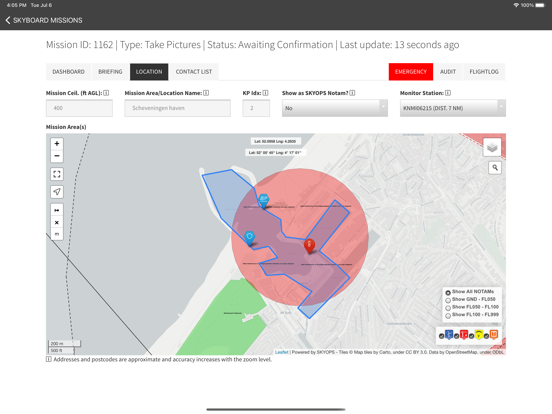Click info icon beside addresses note
Image resolution: width=552 pixels, height=414 pixels.
tap(49, 359)
